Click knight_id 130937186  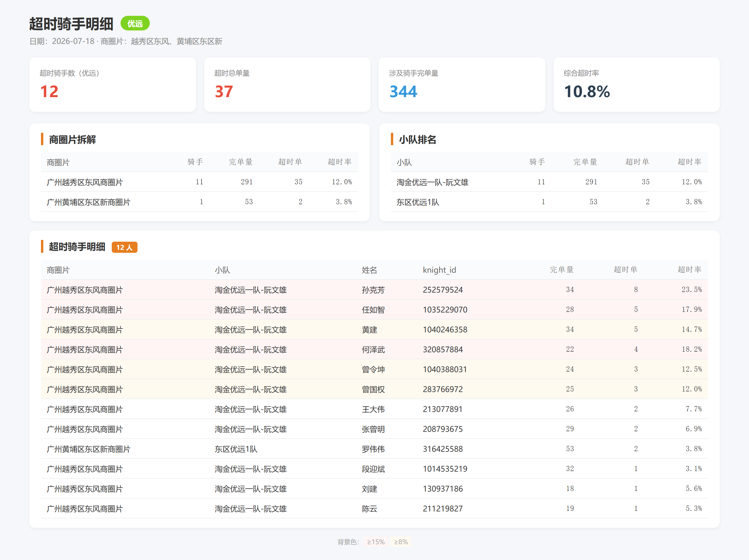pos(443,489)
